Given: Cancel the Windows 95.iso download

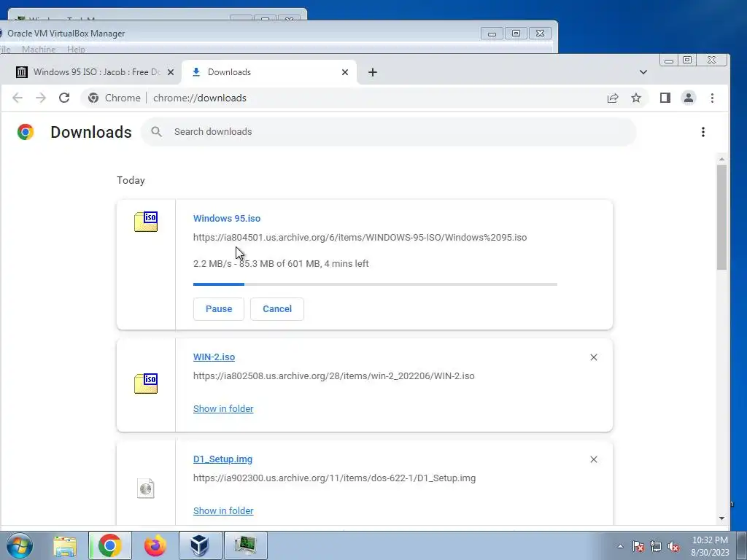Looking at the screenshot, I should point(277,309).
